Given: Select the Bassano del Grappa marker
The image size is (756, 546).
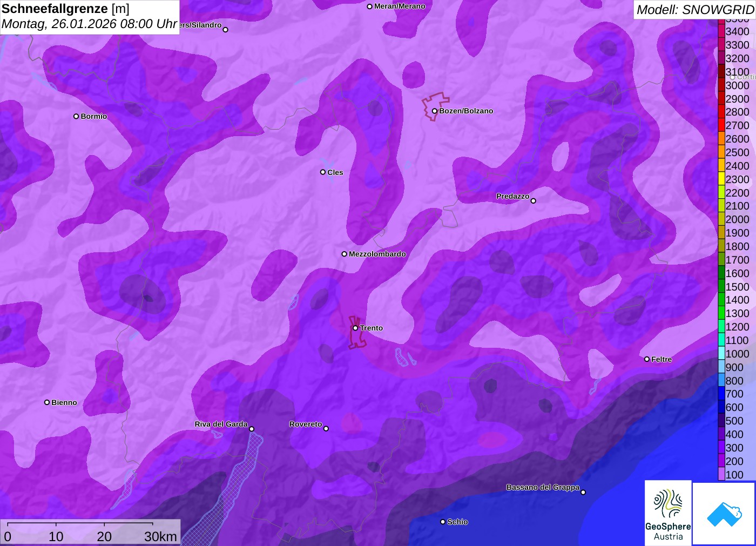Looking at the screenshot, I should click(x=583, y=492).
